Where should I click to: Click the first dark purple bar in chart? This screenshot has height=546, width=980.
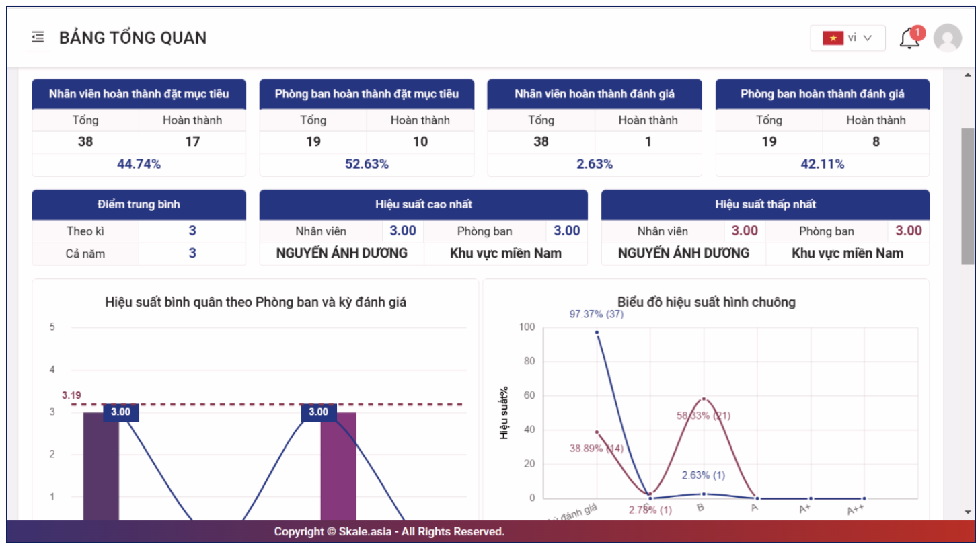point(101,465)
